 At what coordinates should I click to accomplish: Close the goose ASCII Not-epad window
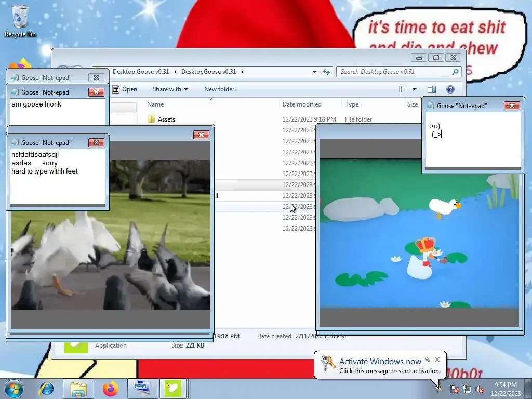tap(512, 106)
